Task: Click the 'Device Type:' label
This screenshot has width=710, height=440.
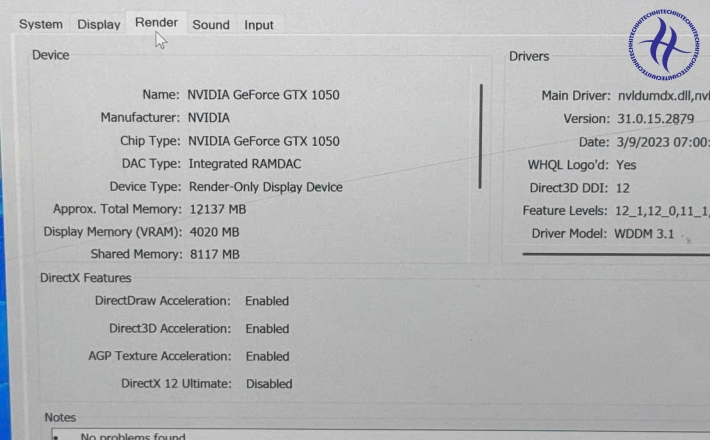Action: point(145,187)
